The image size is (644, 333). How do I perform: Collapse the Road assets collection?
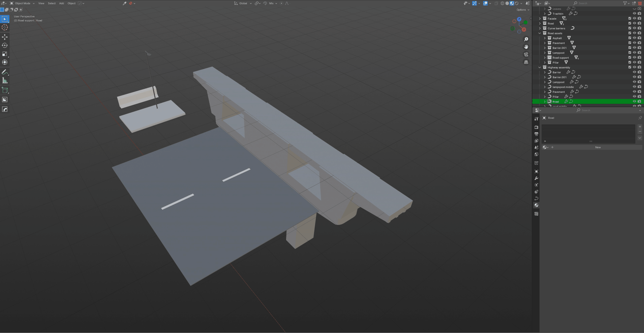pyautogui.click(x=540, y=33)
